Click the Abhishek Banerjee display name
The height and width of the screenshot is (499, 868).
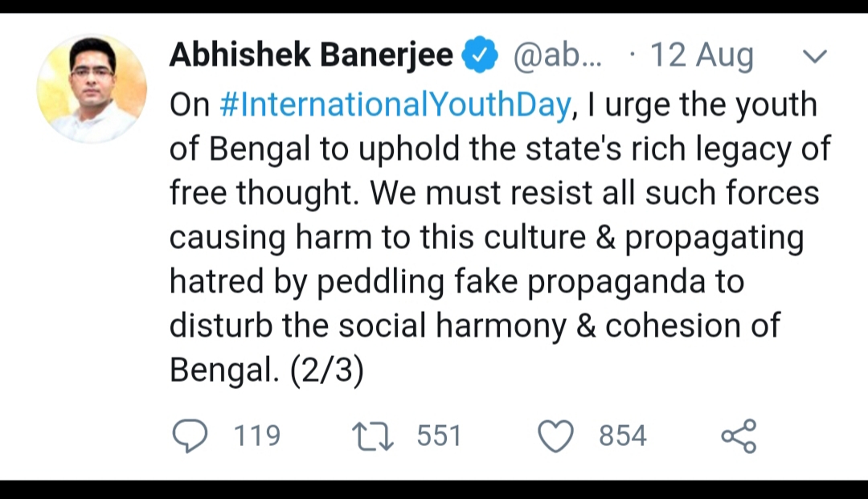pyautogui.click(x=311, y=56)
